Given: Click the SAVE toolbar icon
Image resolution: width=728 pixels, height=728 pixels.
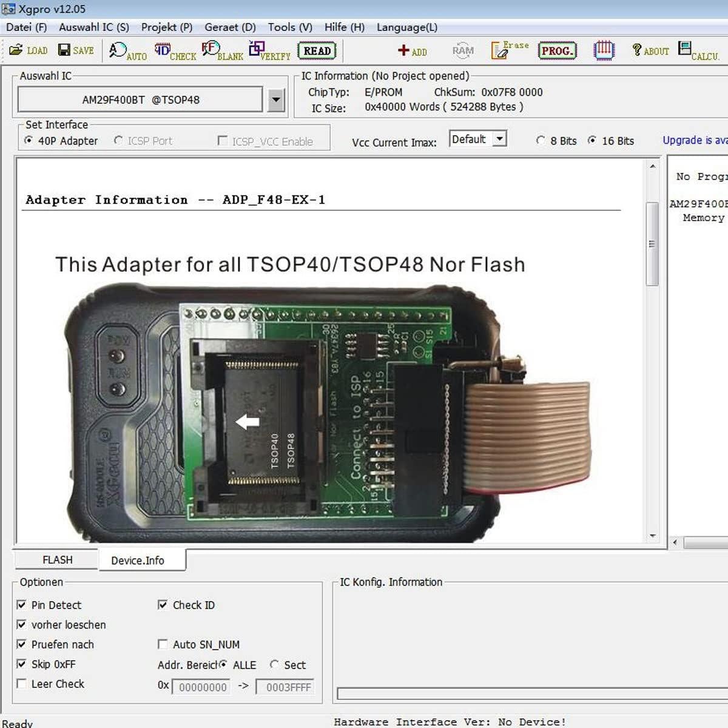Looking at the screenshot, I should (x=75, y=50).
